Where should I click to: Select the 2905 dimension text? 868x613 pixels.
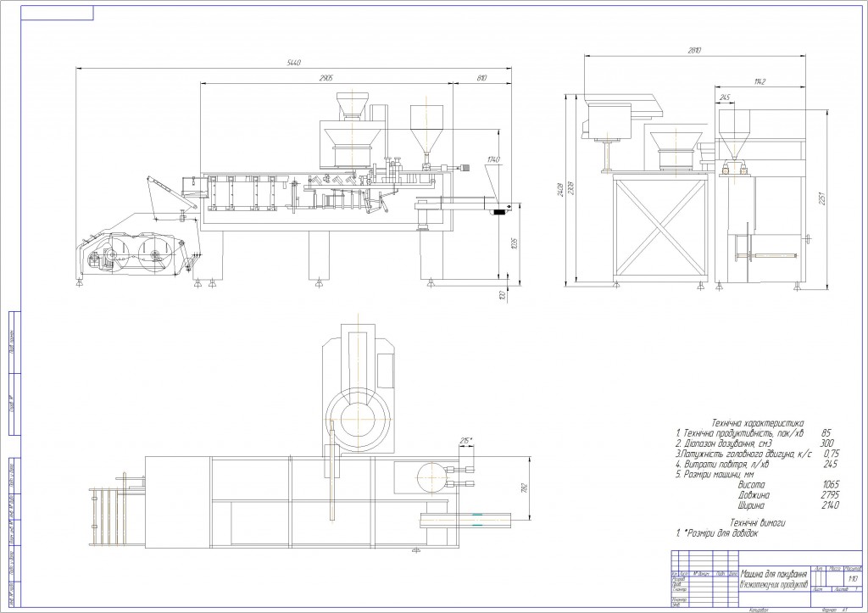click(x=326, y=78)
